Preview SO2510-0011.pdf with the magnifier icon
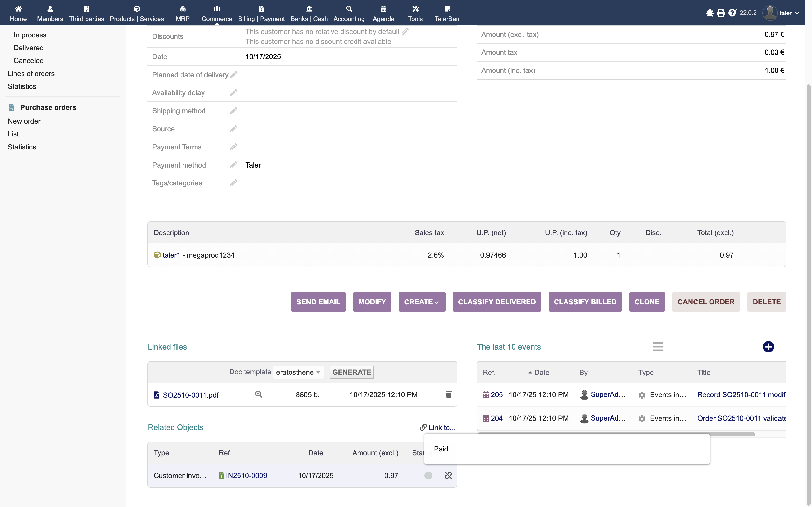Viewport: 812px width, 507px height. pyautogui.click(x=258, y=394)
